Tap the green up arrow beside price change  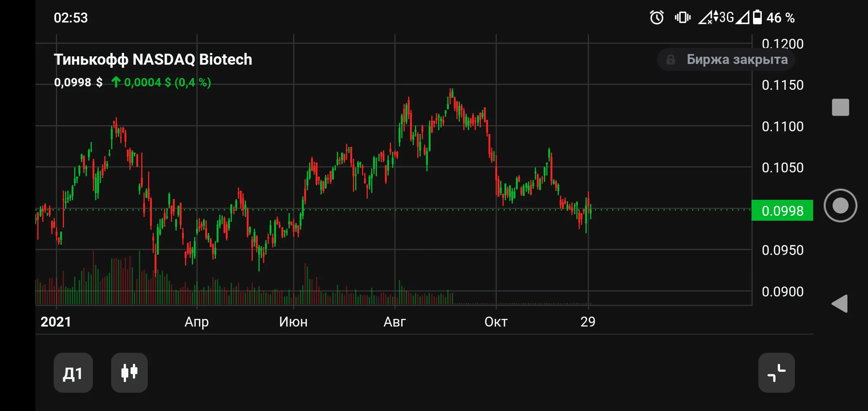[x=116, y=82]
